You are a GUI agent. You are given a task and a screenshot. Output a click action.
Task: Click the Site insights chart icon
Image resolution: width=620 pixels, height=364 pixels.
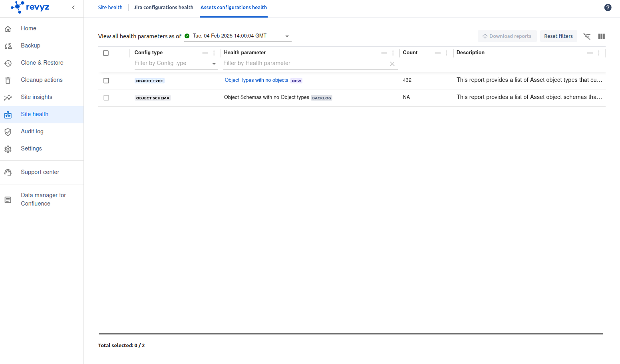click(x=8, y=97)
